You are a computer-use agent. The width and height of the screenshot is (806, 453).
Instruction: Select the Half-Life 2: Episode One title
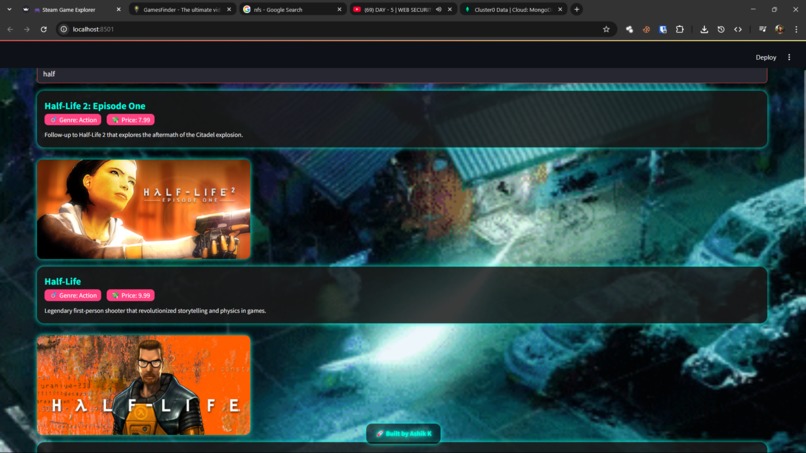click(x=95, y=106)
